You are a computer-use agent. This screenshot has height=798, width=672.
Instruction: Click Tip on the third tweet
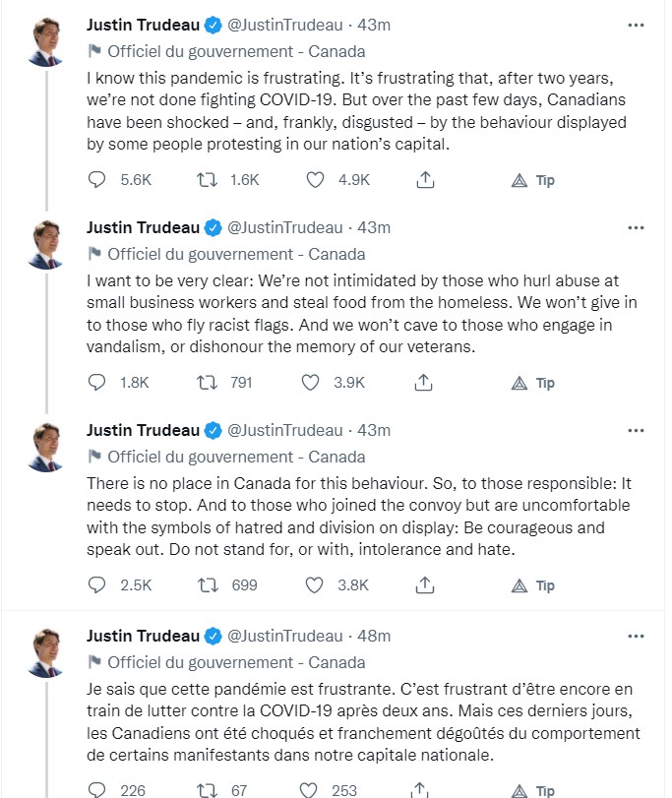point(534,585)
